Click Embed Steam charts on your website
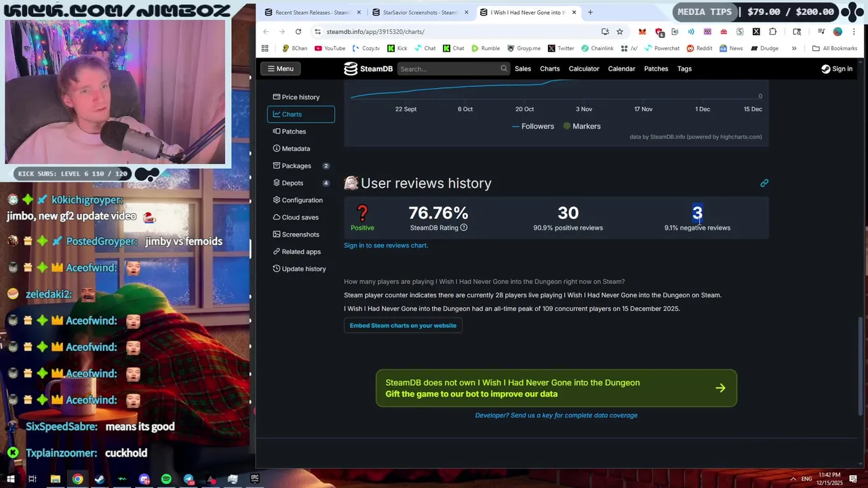The image size is (868, 488). (x=403, y=325)
